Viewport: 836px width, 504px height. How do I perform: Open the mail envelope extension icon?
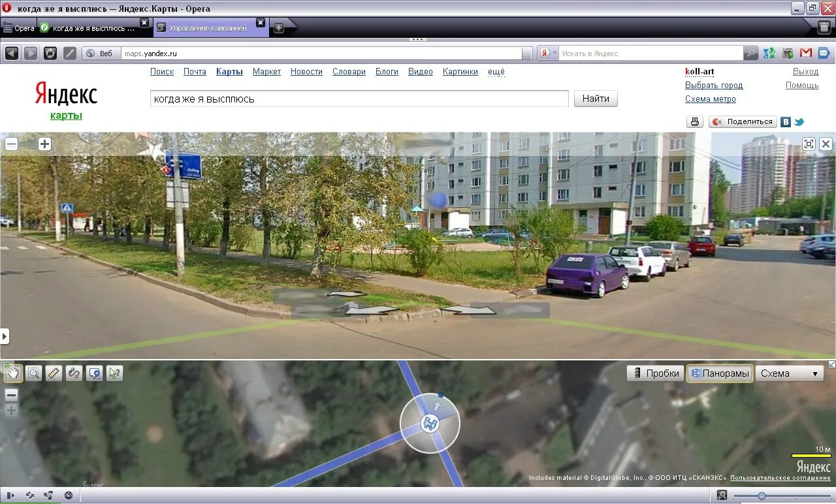coord(824,54)
